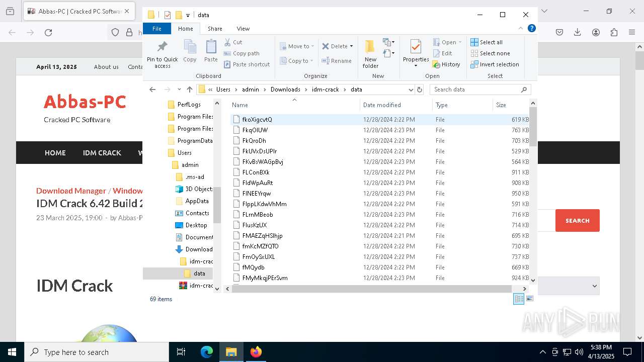
Task: Click the horizontal scrollbar in file list
Action: tap(371, 289)
